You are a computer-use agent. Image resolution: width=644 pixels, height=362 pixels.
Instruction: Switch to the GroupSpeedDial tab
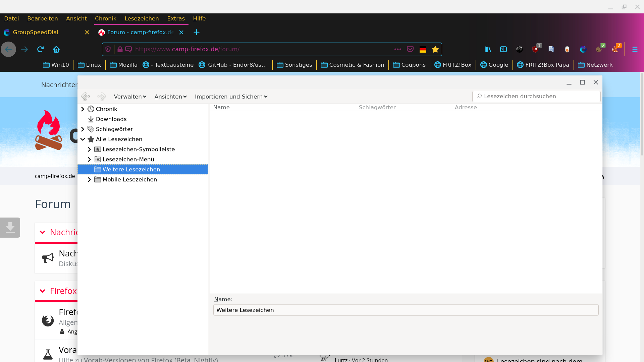[36, 32]
